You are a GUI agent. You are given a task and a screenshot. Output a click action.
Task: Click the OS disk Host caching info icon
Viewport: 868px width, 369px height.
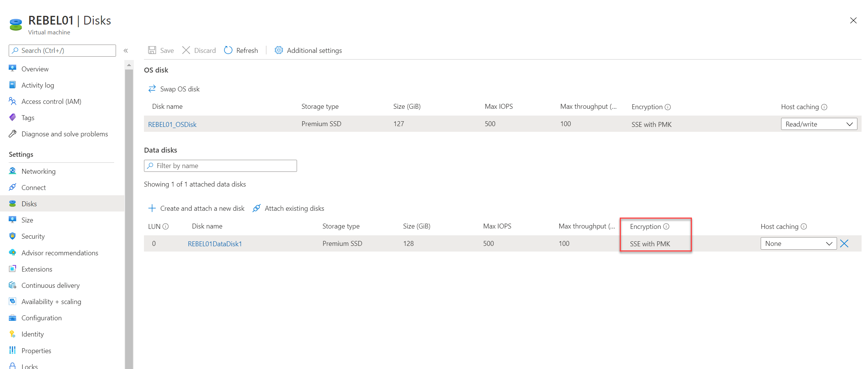pos(824,107)
